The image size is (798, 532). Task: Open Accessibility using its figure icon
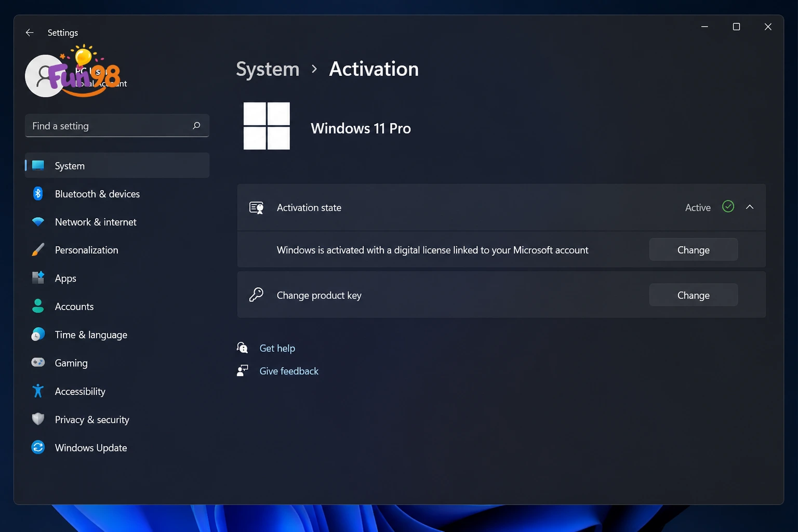pyautogui.click(x=38, y=391)
